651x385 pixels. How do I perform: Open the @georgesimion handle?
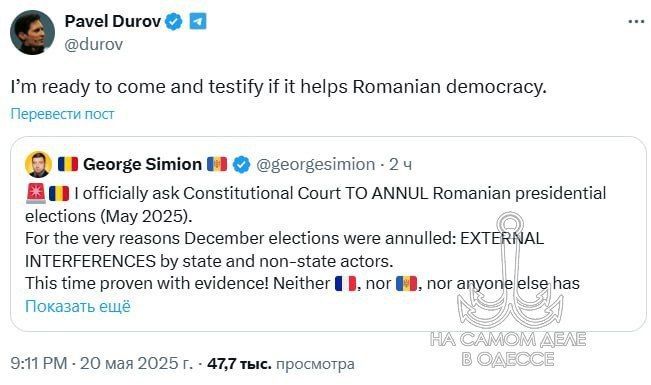(x=316, y=164)
